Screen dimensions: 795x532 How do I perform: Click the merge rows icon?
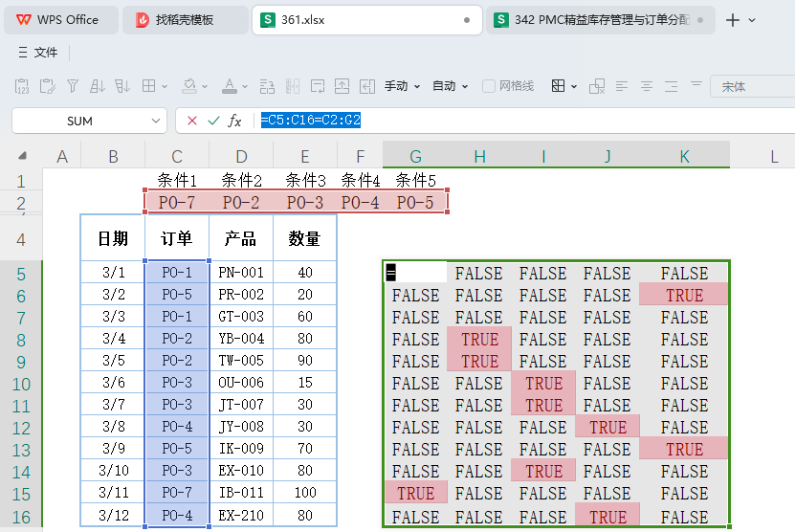pos(267,86)
